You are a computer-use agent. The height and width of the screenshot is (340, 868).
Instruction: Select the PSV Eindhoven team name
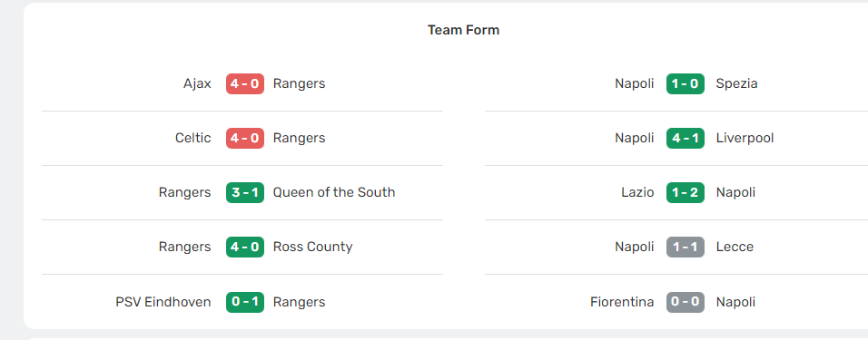pos(163,302)
